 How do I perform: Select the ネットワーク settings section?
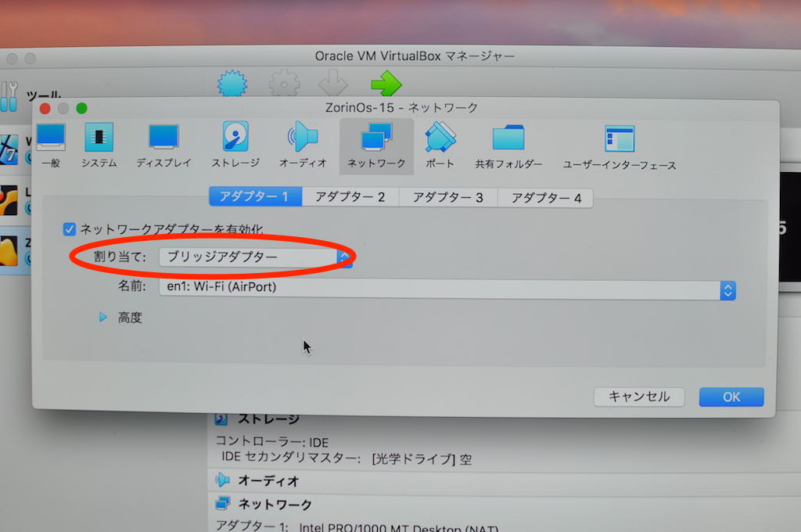tap(376, 146)
